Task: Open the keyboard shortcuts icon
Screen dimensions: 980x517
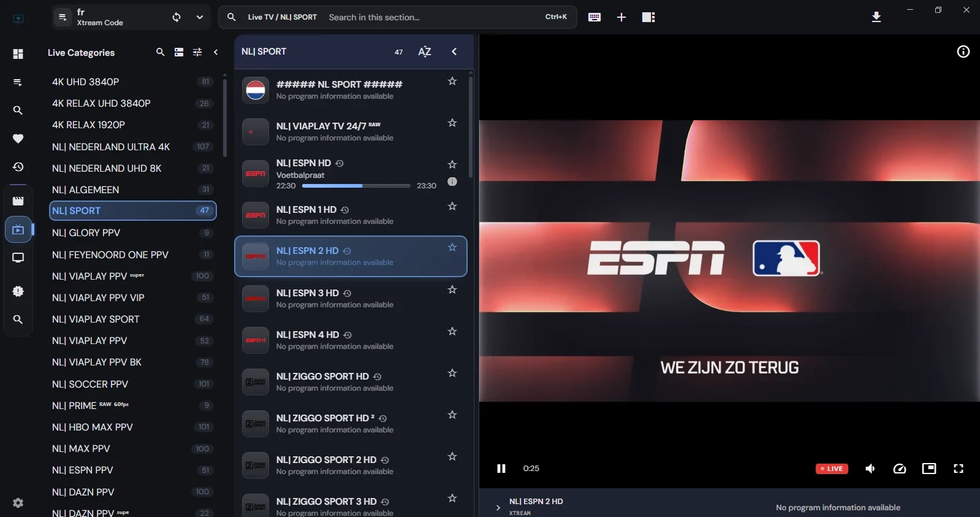Action: pyautogui.click(x=594, y=17)
